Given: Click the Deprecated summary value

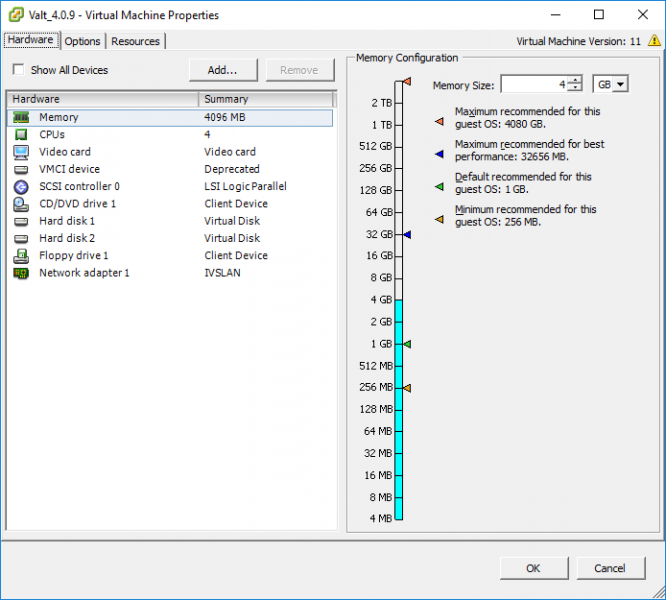Looking at the screenshot, I should point(231,169).
